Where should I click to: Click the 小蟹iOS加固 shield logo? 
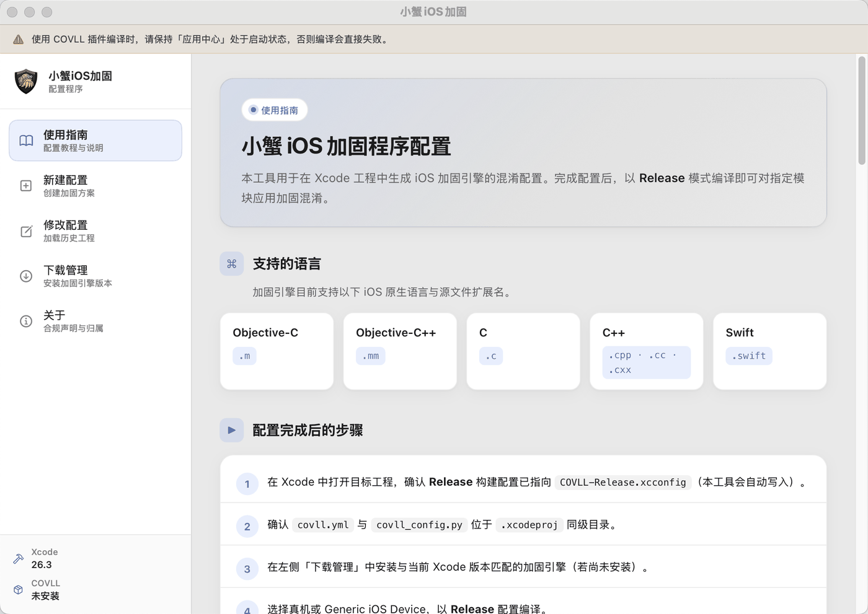coord(26,81)
